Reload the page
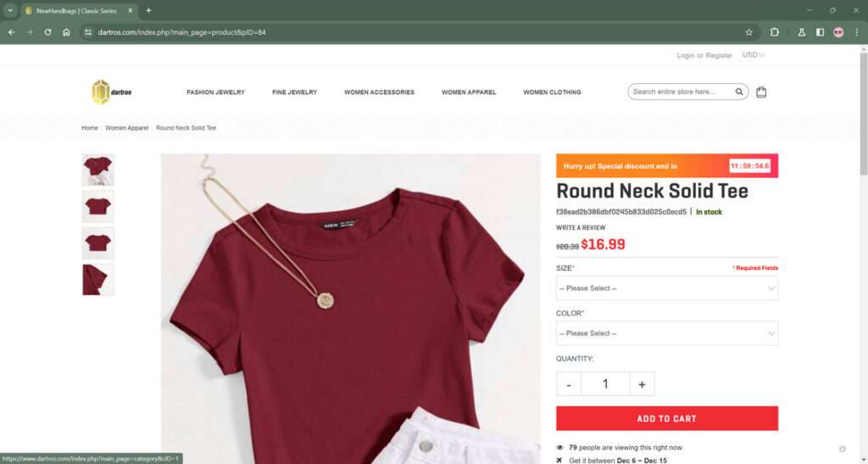The image size is (868, 464). pos(47,32)
